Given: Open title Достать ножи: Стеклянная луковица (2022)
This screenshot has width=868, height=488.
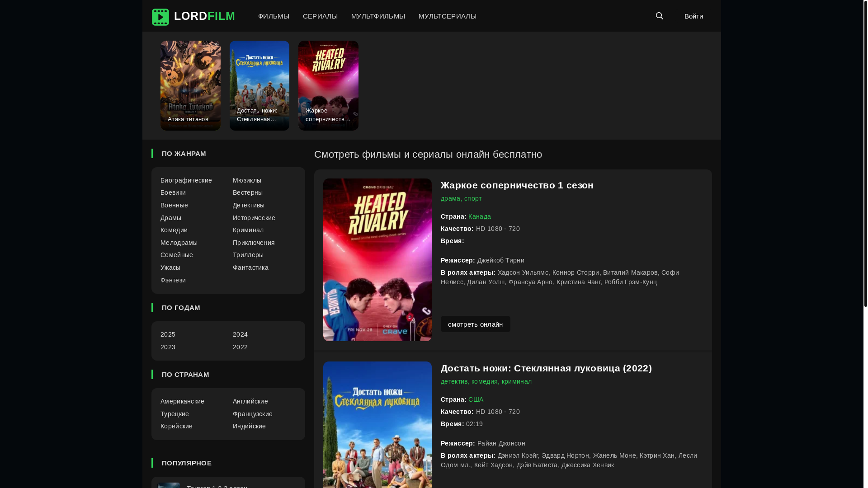Looking at the screenshot, I should click(x=546, y=368).
